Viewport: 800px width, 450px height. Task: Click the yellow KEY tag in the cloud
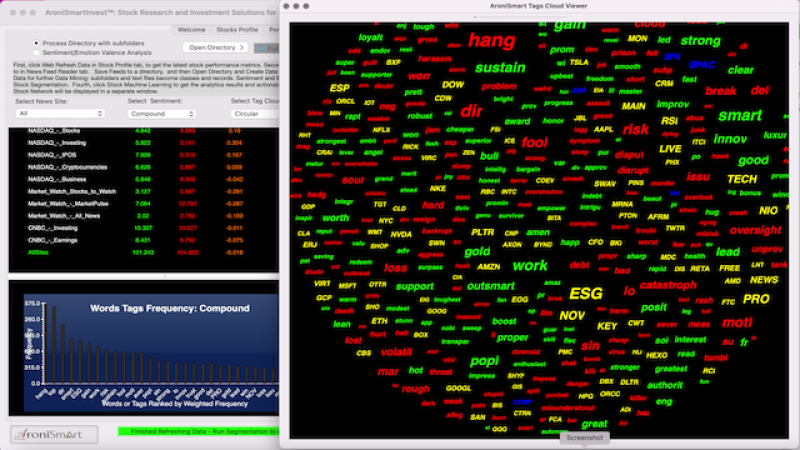(607, 326)
